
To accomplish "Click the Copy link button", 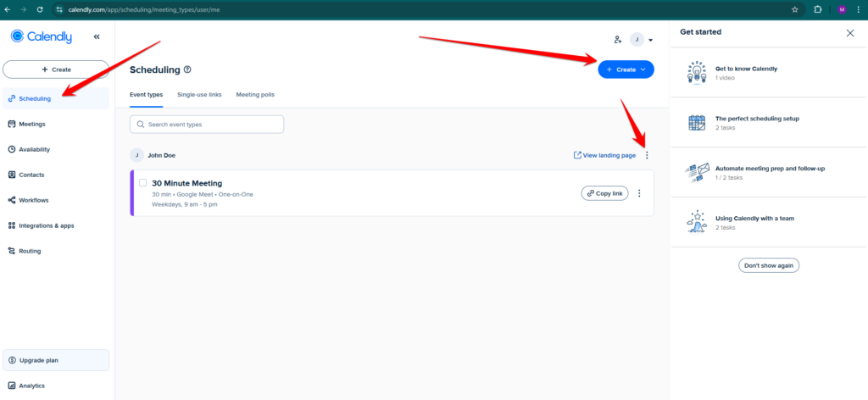I will tap(604, 193).
